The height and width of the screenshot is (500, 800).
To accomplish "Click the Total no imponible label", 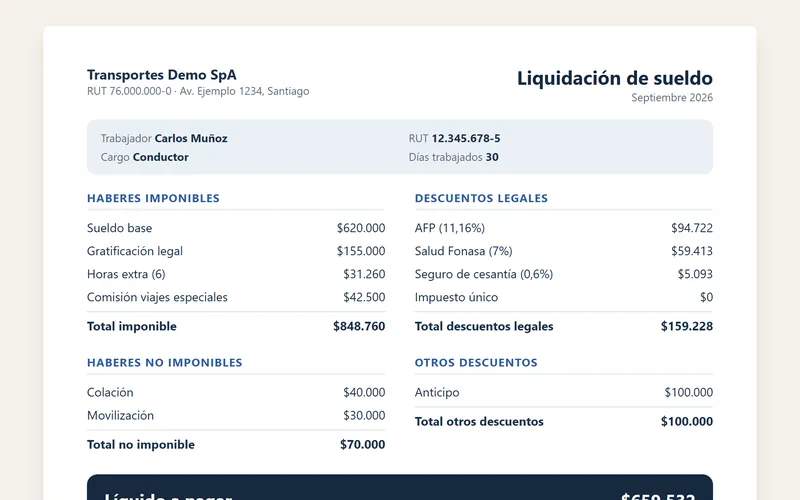I will click(x=141, y=444).
